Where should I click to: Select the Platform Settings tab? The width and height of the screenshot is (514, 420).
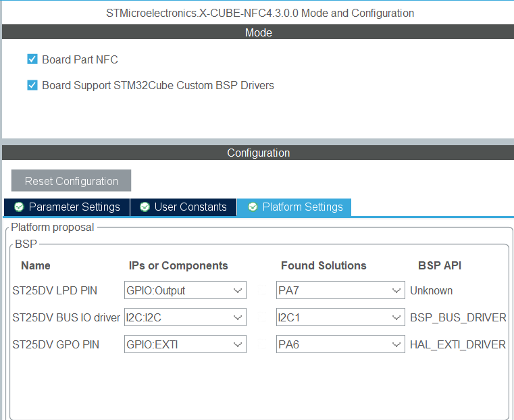point(295,207)
